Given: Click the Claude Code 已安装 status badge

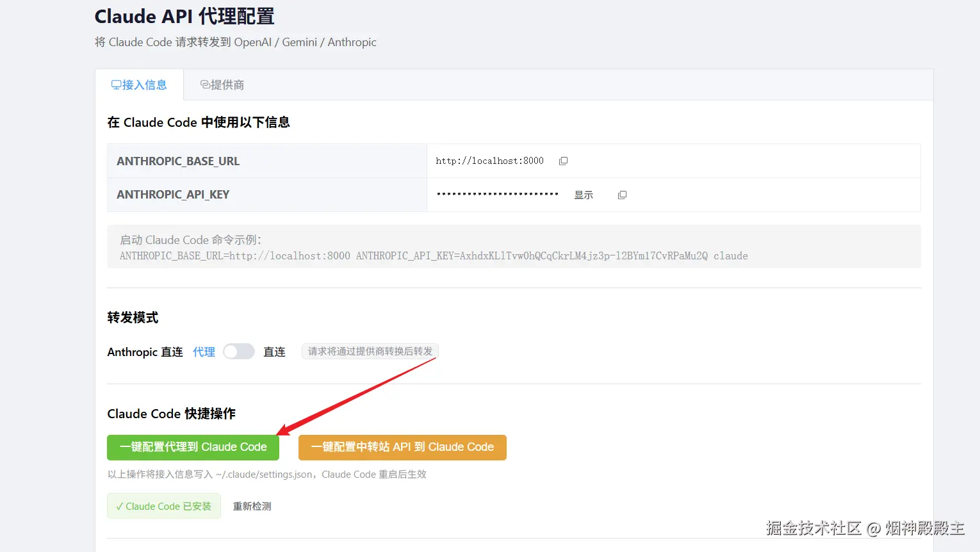Looking at the screenshot, I should click(x=164, y=506).
